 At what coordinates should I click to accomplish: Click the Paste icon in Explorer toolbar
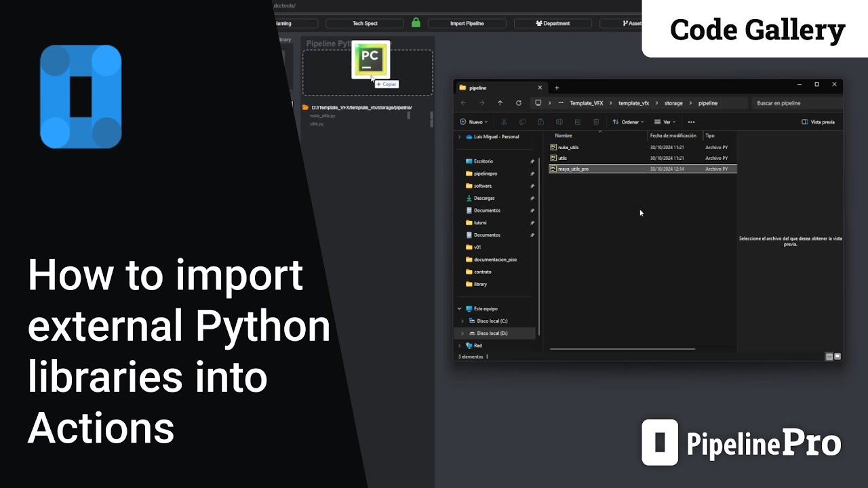(x=540, y=122)
